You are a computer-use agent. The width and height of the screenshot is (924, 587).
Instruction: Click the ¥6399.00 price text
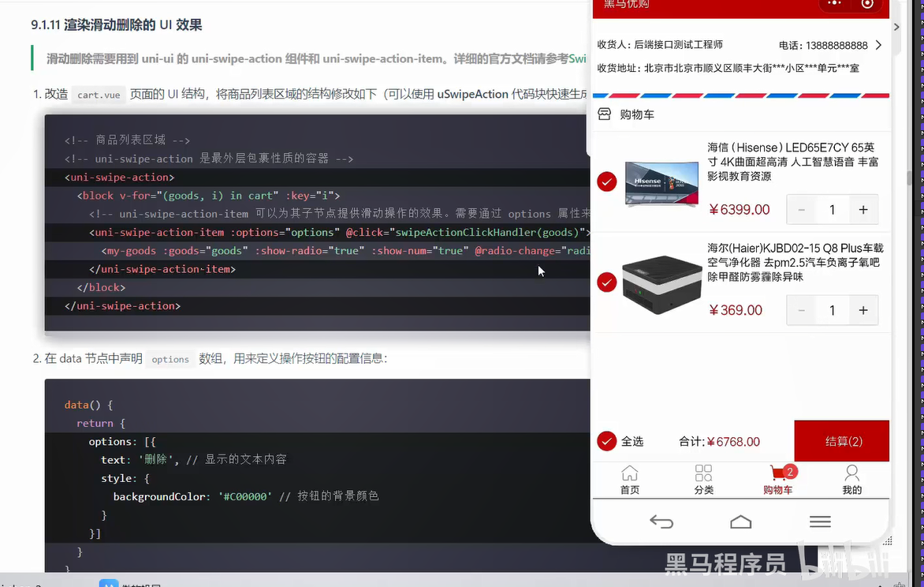pos(740,210)
